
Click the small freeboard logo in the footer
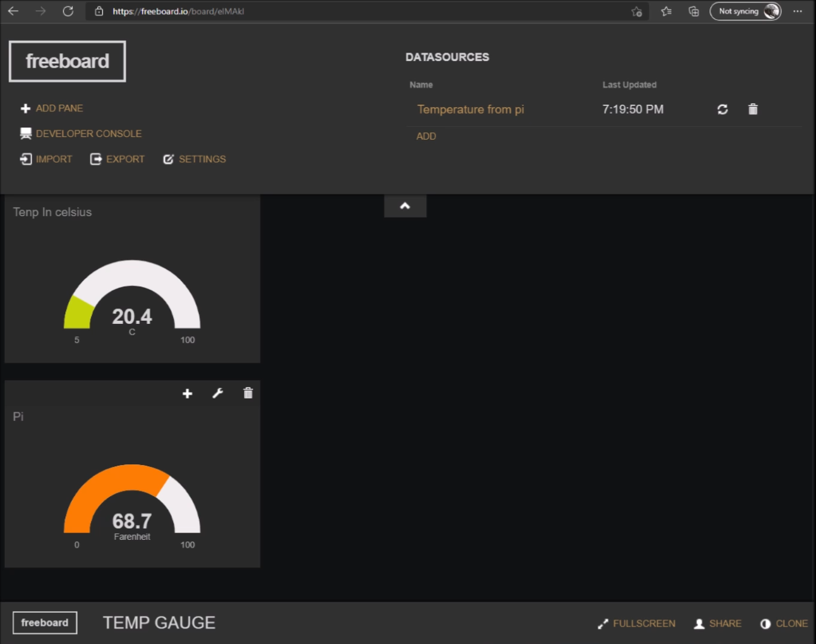(x=45, y=622)
